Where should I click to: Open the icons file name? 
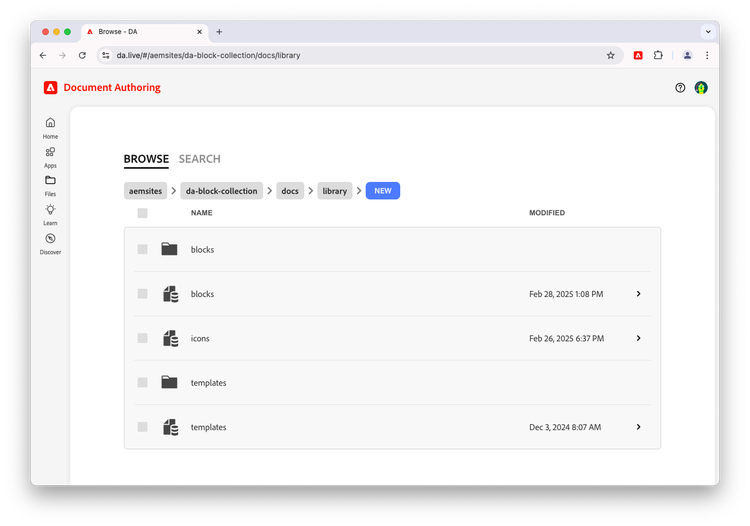[x=200, y=339]
